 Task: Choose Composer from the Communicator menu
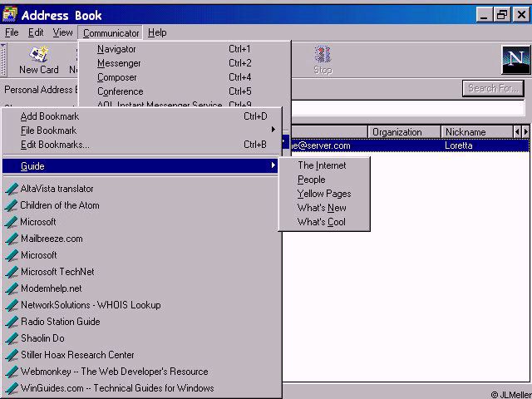[x=185, y=77]
